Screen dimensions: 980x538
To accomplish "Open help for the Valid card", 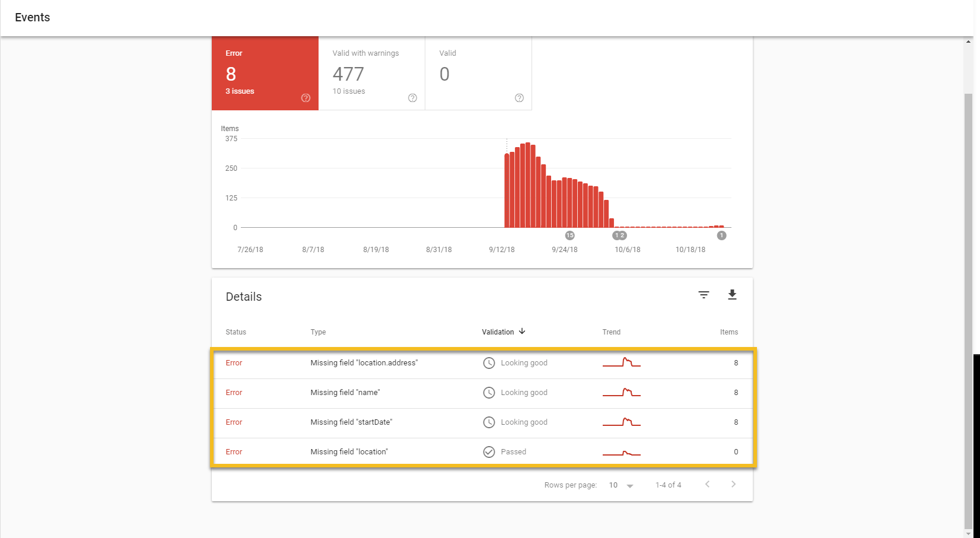I will tap(519, 98).
